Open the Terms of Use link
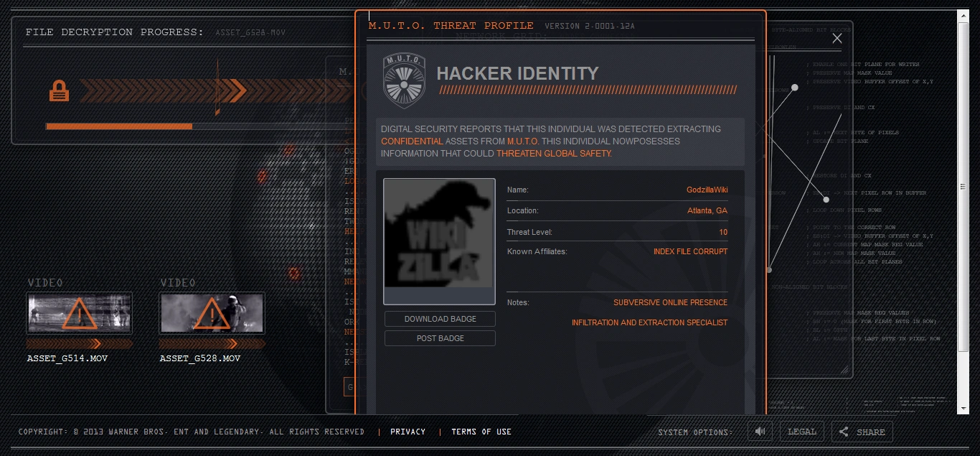This screenshot has height=456, width=980. [x=481, y=432]
